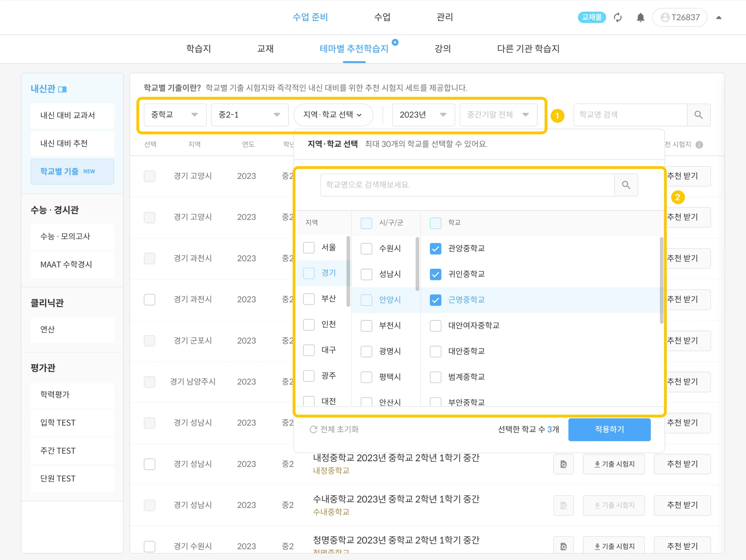
Task: Uncheck the 관양중학교 checkbox
Action: [435, 249]
